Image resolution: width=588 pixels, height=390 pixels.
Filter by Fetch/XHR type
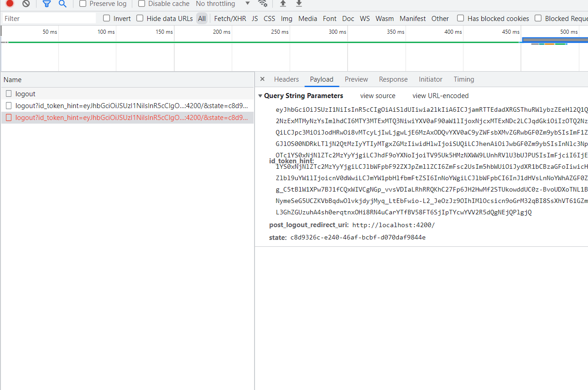pos(230,19)
